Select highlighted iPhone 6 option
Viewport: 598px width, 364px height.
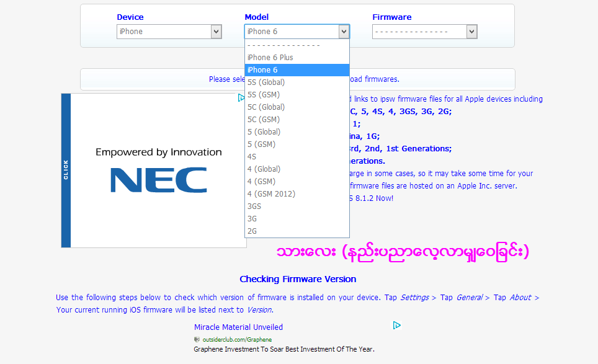point(297,70)
